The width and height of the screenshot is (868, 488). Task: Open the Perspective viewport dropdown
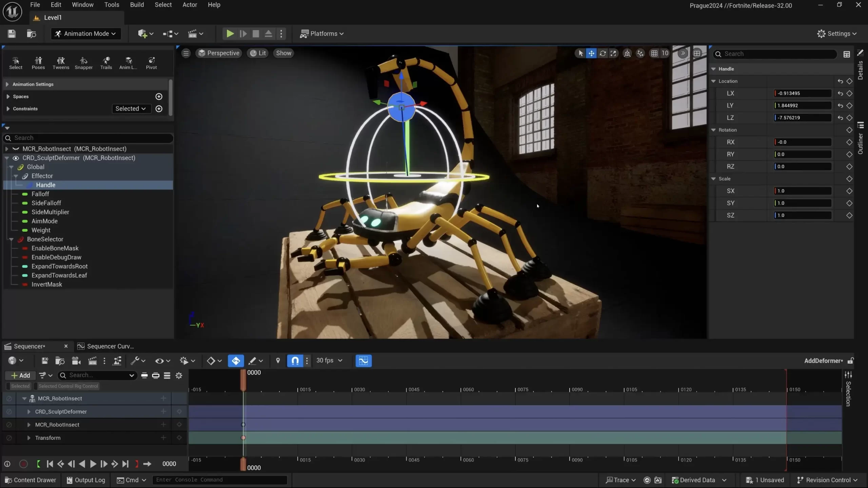pos(218,53)
